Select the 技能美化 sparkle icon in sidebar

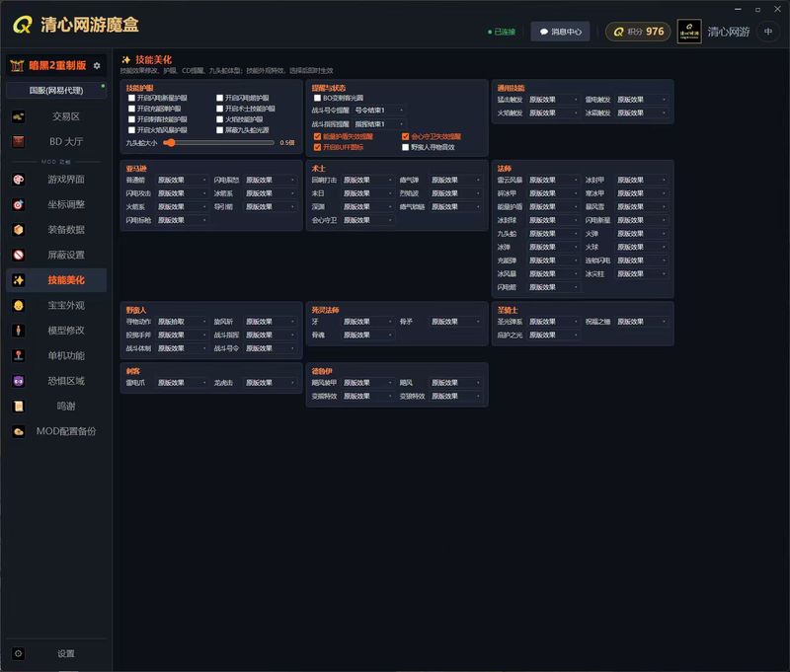[x=19, y=280]
